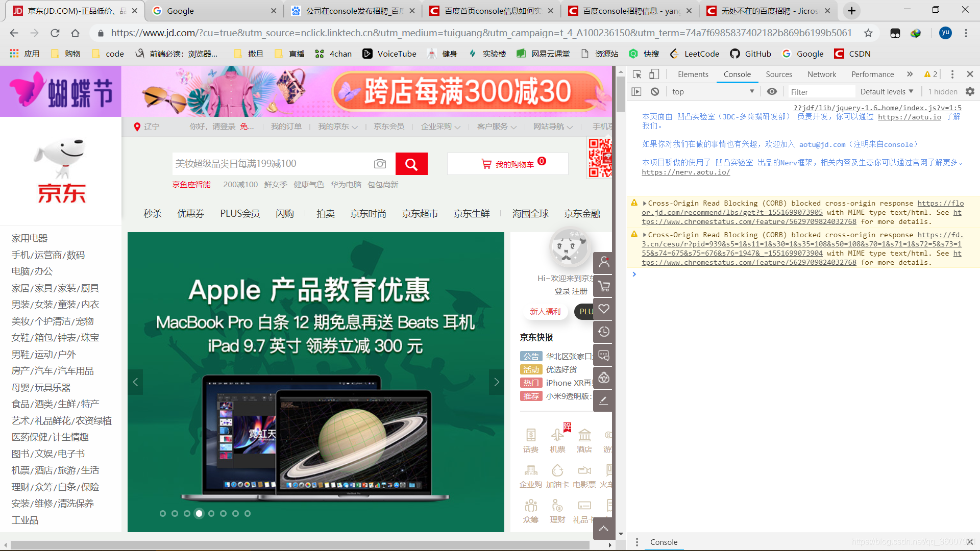Click the 我的订单 link
This screenshot has height=551, width=980.
pyautogui.click(x=286, y=127)
